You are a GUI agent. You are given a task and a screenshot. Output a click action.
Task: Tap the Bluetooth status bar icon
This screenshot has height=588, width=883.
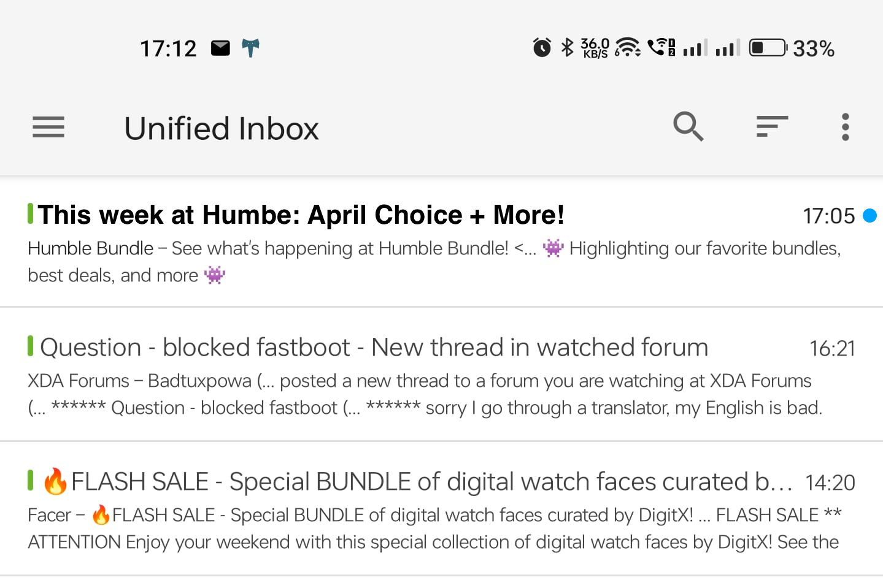coord(567,47)
